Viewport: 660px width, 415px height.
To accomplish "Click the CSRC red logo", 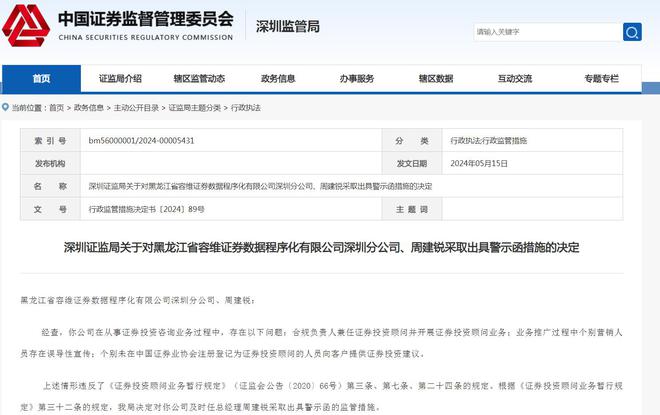I will (26, 25).
